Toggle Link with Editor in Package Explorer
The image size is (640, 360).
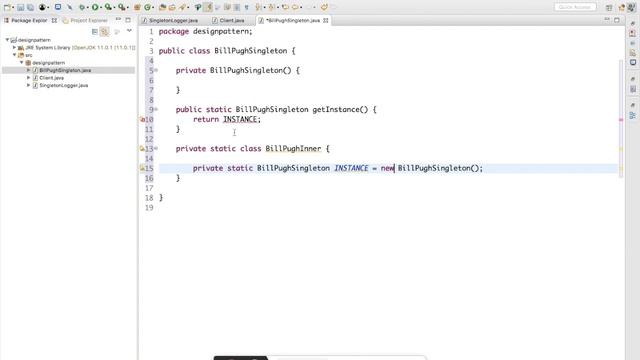(x=105, y=31)
